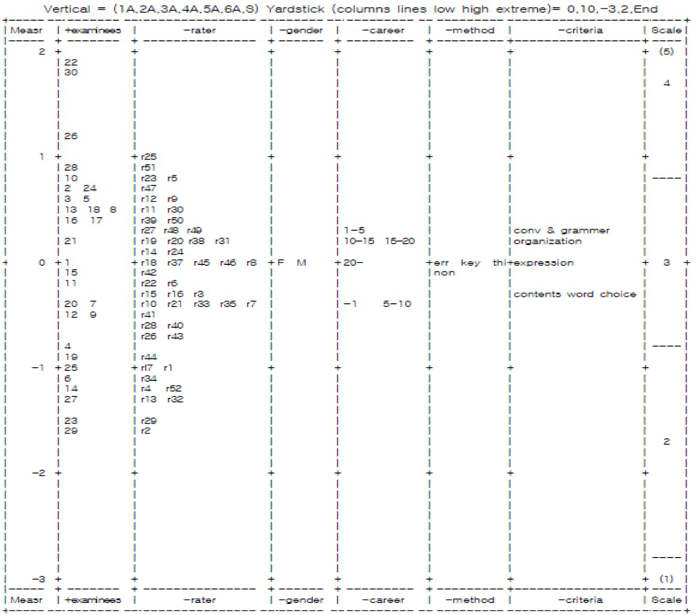Select rater r25 at measure 1

click(149, 156)
